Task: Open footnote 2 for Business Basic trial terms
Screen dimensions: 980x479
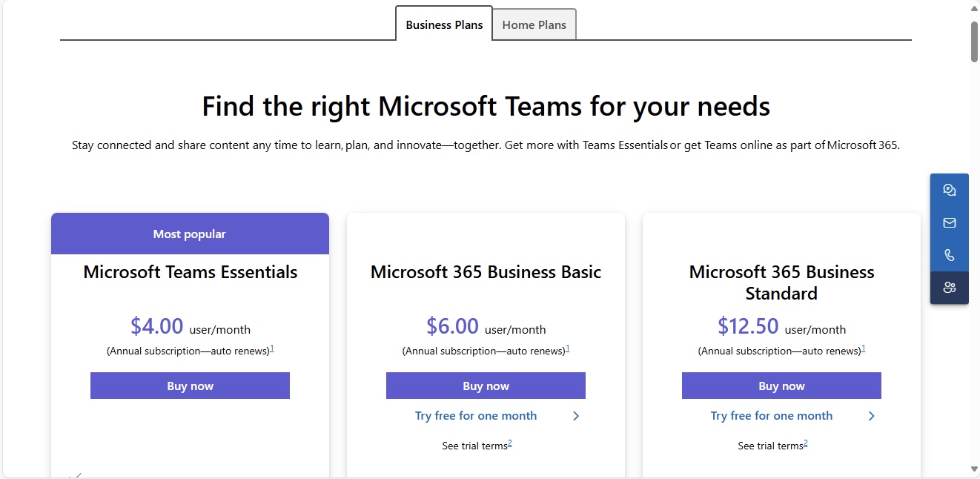Action: (x=510, y=443)
